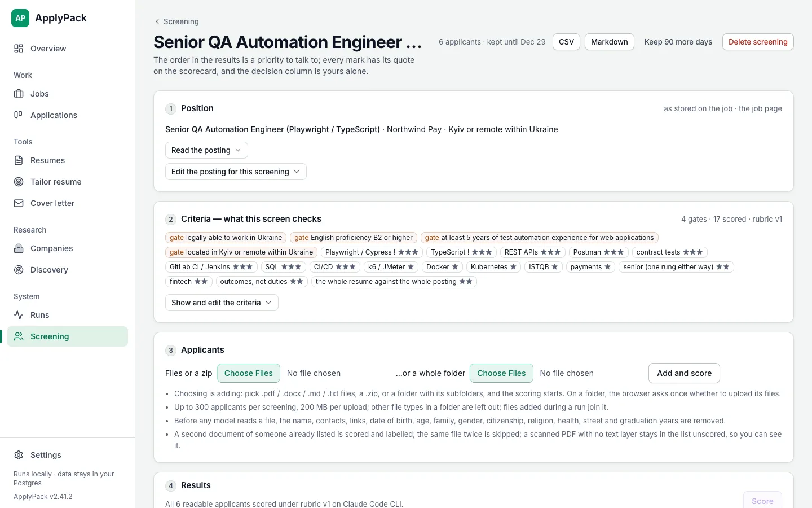This screenshot has width=812, height=508.
Task: Click the Overview grid icon
Action: [x=19, y=49]
